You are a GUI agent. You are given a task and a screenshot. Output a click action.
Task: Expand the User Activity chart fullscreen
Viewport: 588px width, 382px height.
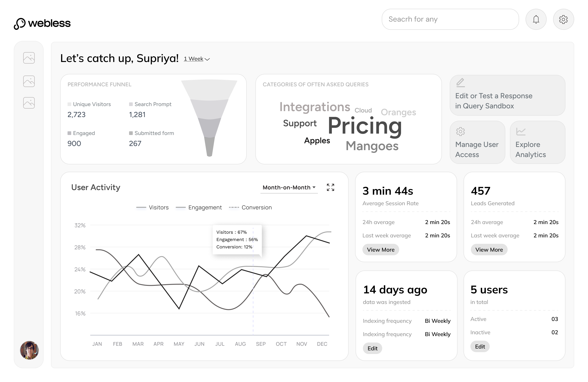[330, 187]
